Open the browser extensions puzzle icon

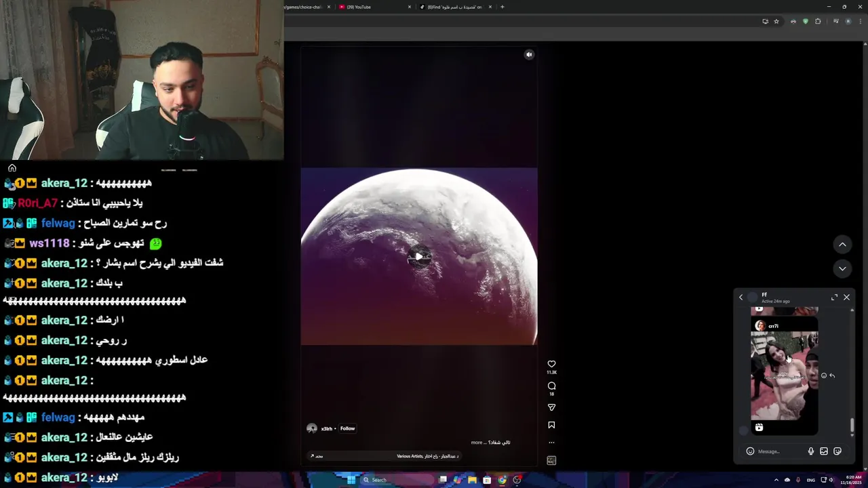818,22
